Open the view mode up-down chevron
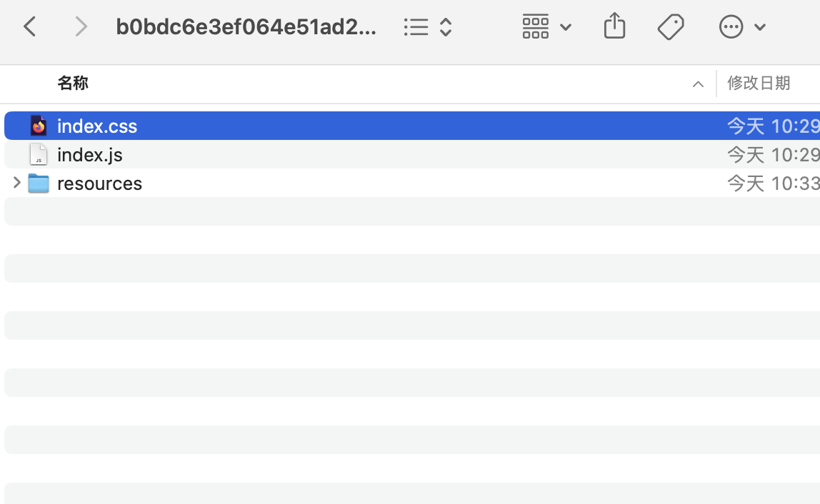Viewport: 820px width, 504px height. coord(446,27)
